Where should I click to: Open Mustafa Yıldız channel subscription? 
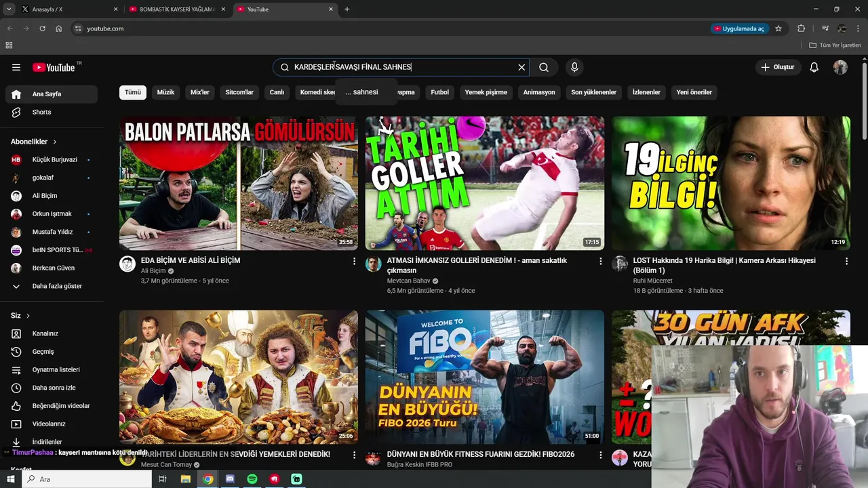pyautogui.click(x=52, y=232)
